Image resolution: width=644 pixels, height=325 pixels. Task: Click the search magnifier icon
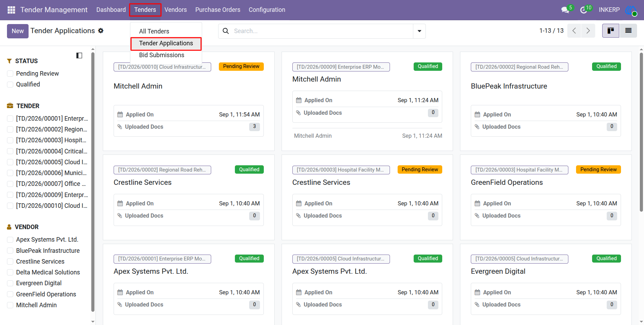point(226,31)
